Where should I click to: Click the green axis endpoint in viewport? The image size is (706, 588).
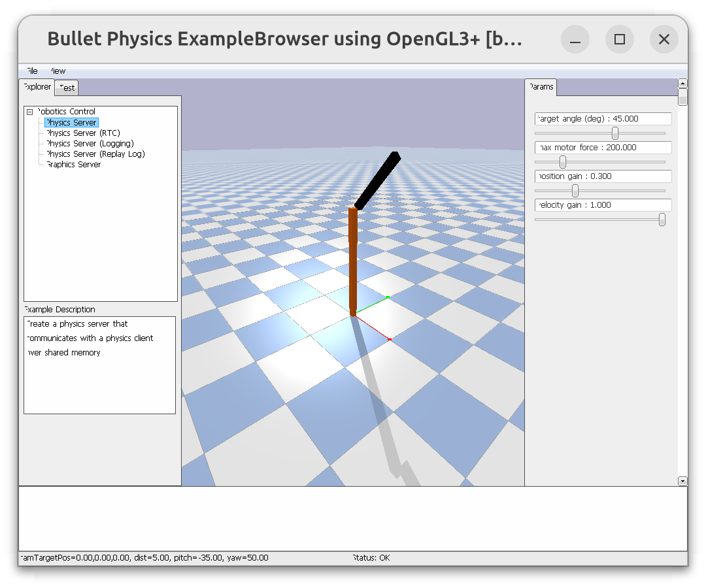pos(388,297)
